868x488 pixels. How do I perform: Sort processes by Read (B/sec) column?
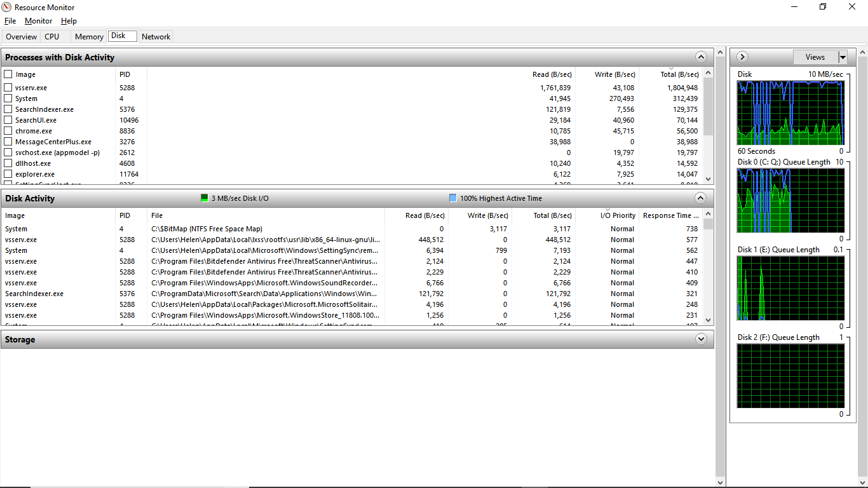click(x=552, y=74)
